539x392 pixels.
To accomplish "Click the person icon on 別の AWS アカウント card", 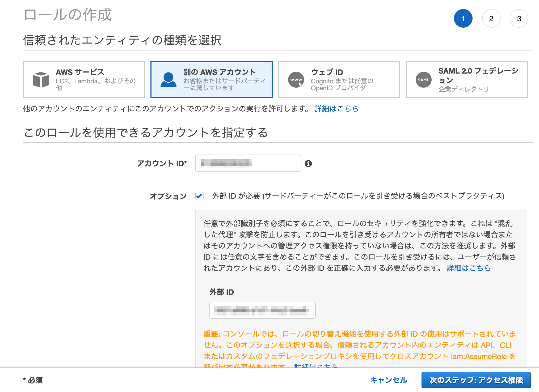I will coord(169,79).
